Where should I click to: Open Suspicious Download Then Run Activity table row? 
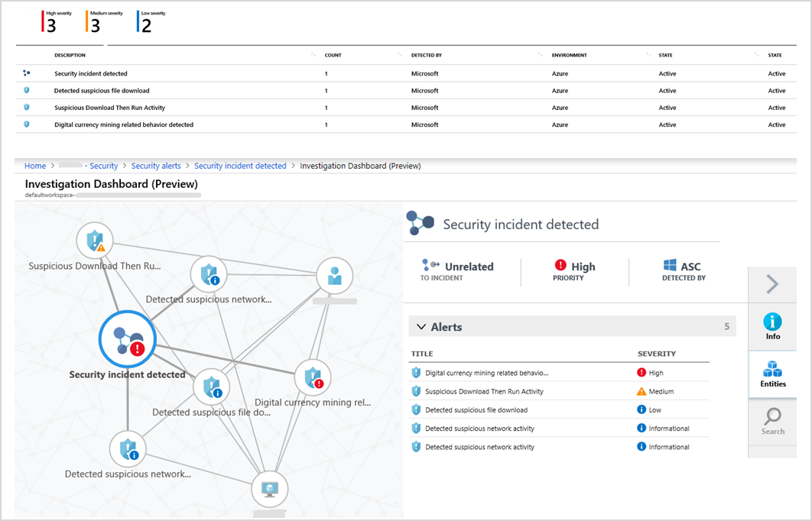(x=109, y=108)
